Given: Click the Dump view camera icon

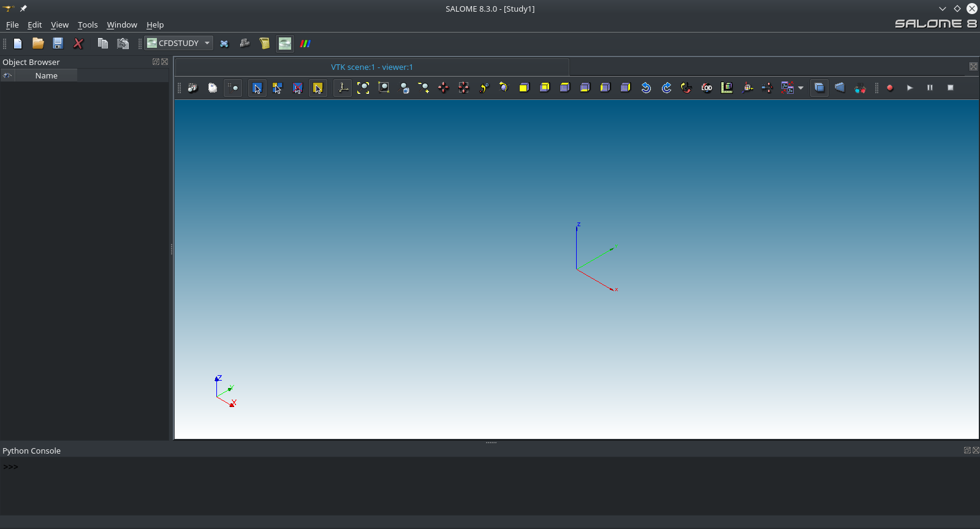Looking at the screenshot, I should point(192,88).
